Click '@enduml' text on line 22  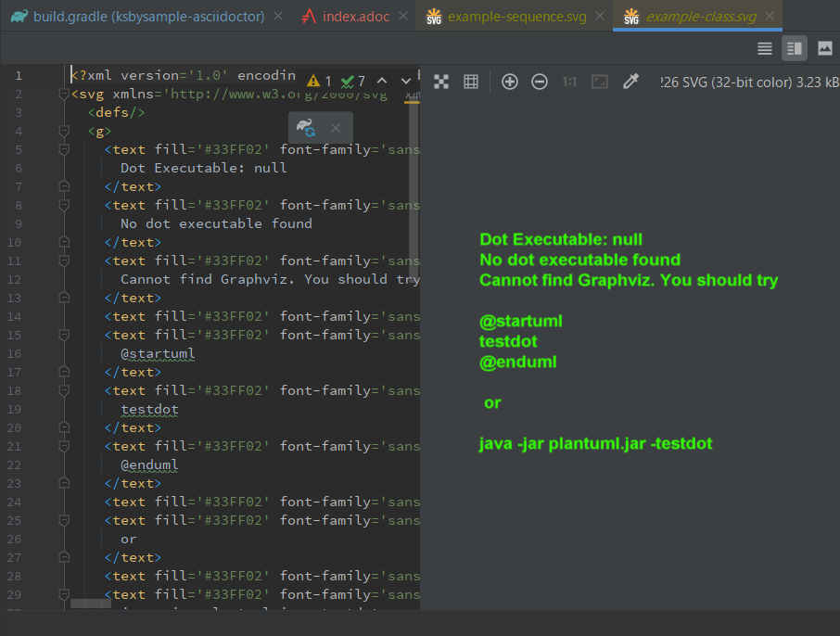[149, 465]
